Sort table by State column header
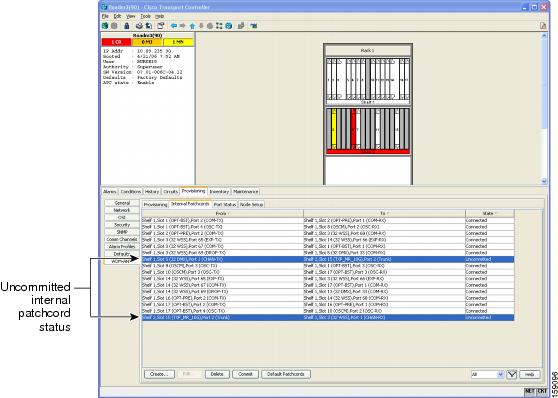Screen dimensions: 558x398 click(x=489, y=213)
